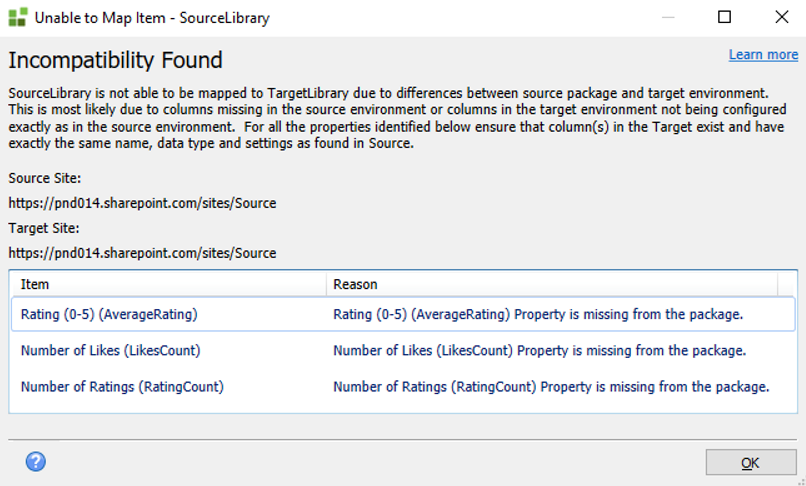Select the Number of Likes (LikesCount) item
This screenshot has height=486, width=806.
pyautogui.click(x=110, y=350)
